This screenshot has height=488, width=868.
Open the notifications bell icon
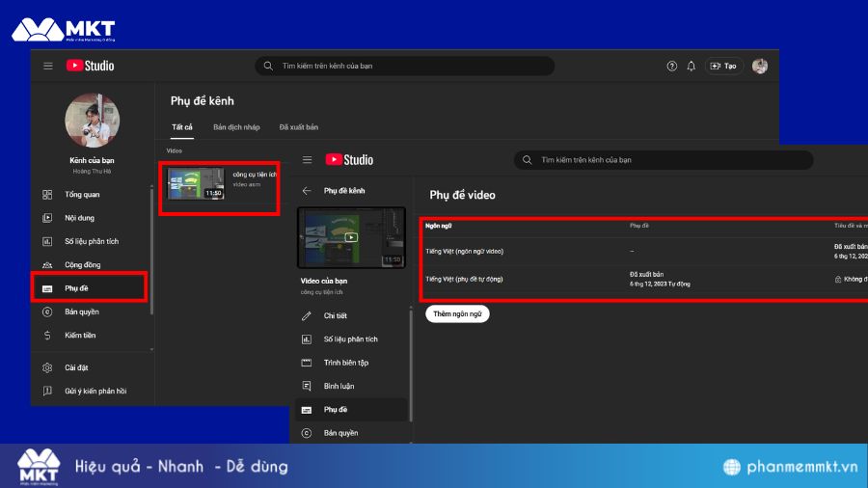tap(691, 66)
